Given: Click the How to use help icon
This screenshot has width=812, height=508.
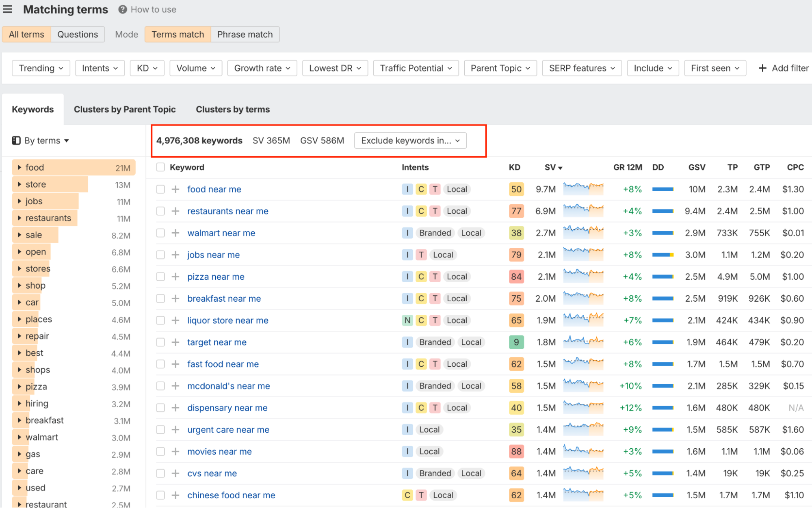Looking at the screenshot, I should point(122,9).
